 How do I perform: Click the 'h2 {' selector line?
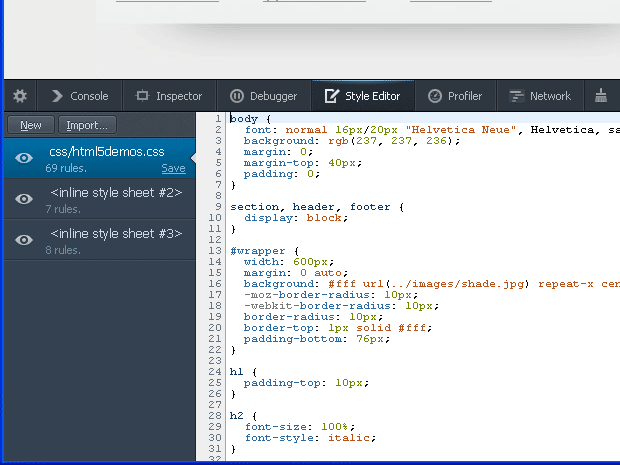244,416
